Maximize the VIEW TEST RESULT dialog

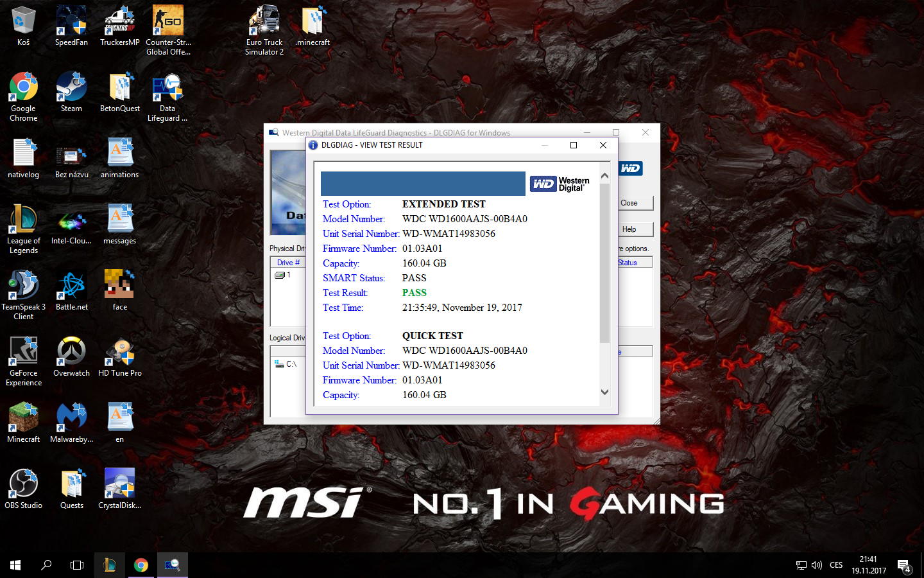pos(574,145)
